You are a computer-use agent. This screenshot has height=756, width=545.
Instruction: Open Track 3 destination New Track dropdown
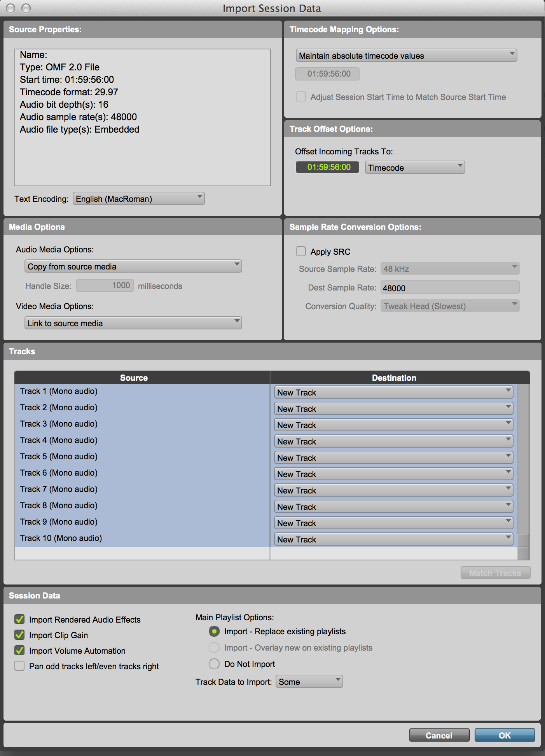tap(393, 425)
